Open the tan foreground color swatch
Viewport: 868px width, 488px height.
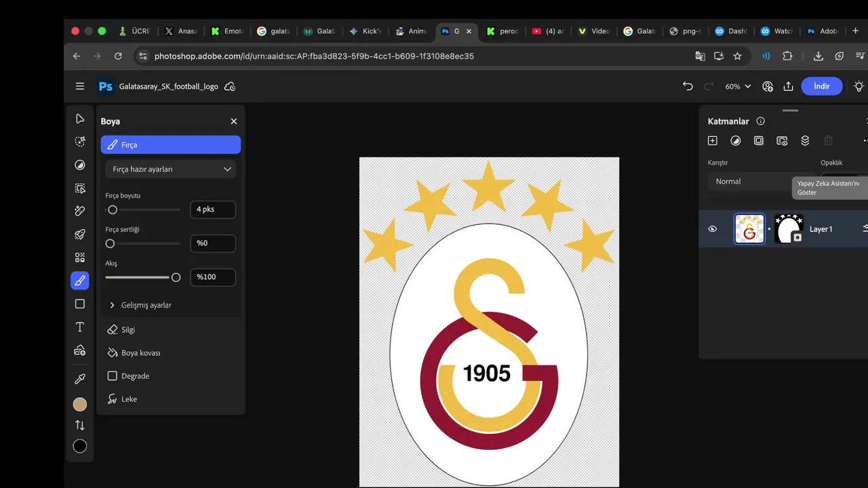tap(80, 405)
